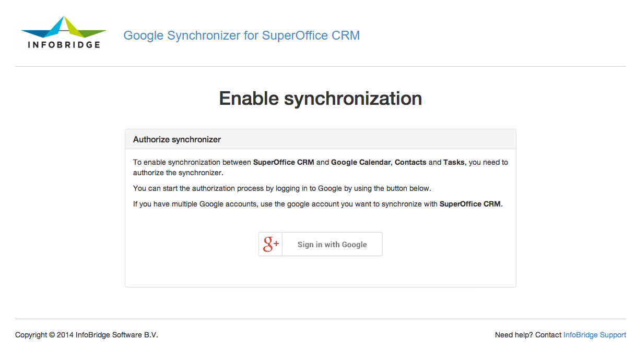Click the first bold SuperOffice CRM text

click(x=284, y=162)
